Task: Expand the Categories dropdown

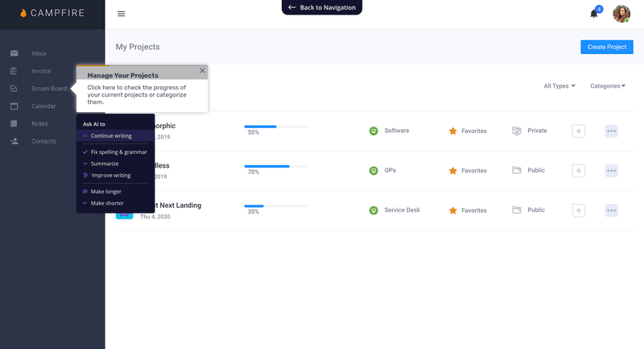Action: [x=608, y=85]
